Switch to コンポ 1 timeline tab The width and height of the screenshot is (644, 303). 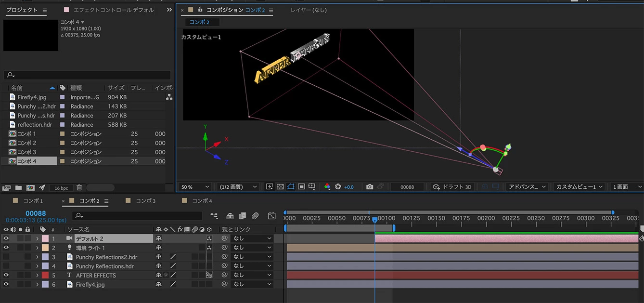click(x=33, y=201)
